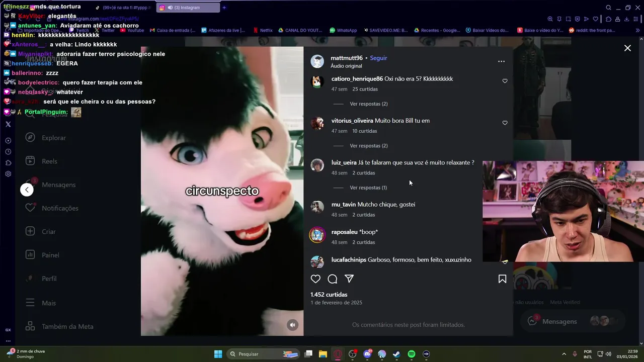This screenshot has height=362, width=644.
Task: Open Spotify from the taskbar
Action: coord(411,354)
